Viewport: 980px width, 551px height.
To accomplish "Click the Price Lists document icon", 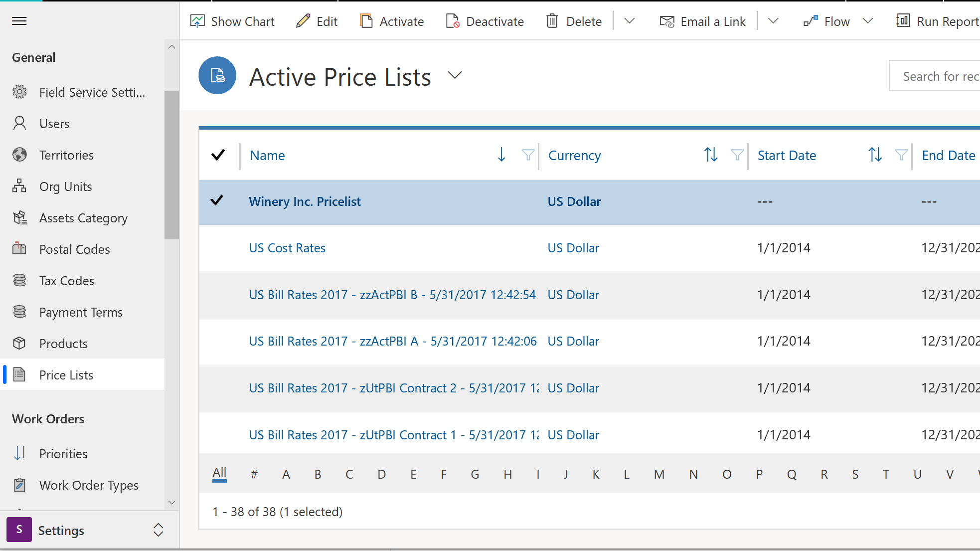I will click(19, 374).
